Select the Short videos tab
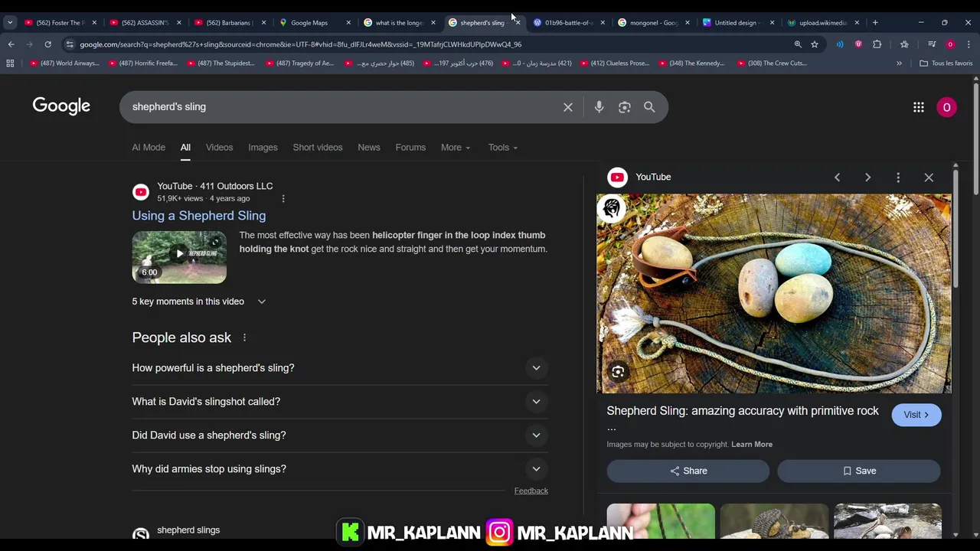The image size is (980, 551). click(x=318, y=148)
